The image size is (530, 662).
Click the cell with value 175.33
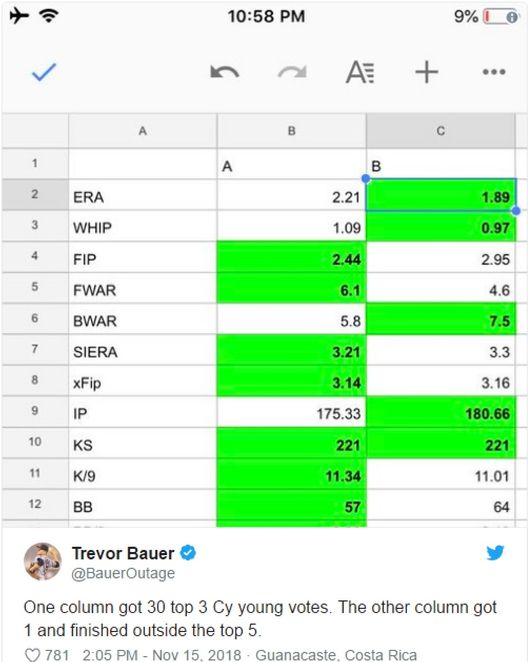tap(291, 412)
